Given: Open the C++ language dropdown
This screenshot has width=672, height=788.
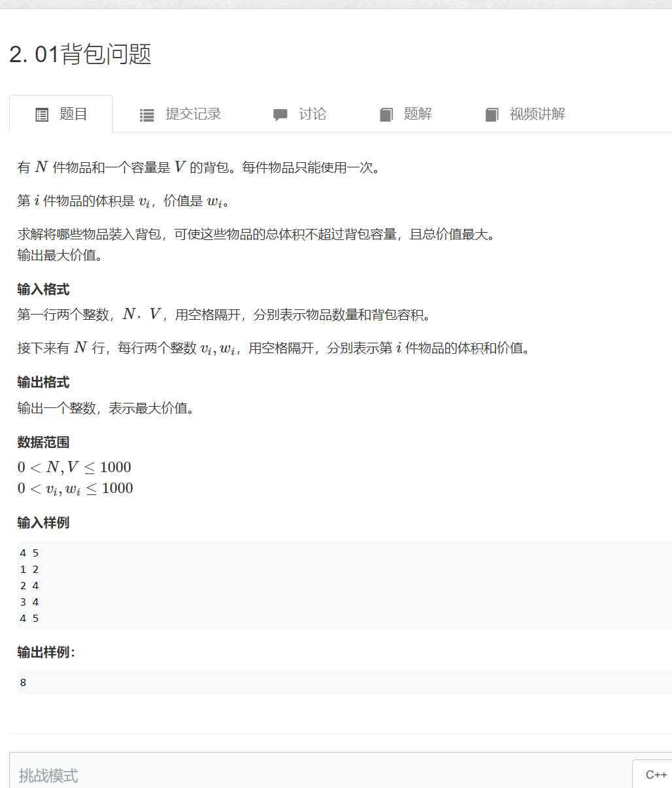Looking at the screenshot, I should [652, 774].
